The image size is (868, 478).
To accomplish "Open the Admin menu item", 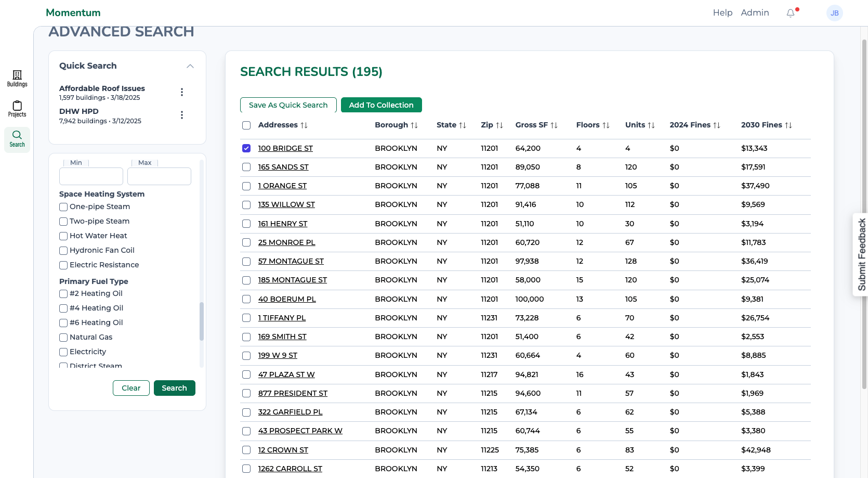I will tap(755, 12).
